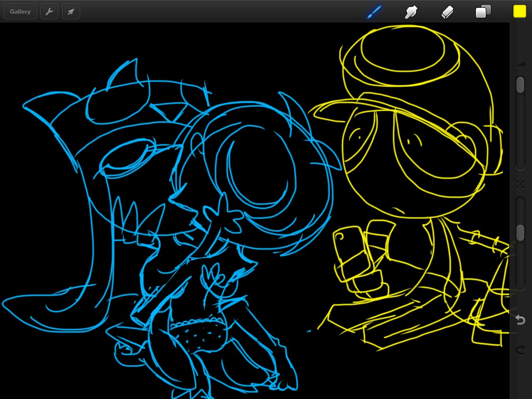532x399 pixels.
Task: Click the upper sidebar slider handle
Action: point(520,85)
